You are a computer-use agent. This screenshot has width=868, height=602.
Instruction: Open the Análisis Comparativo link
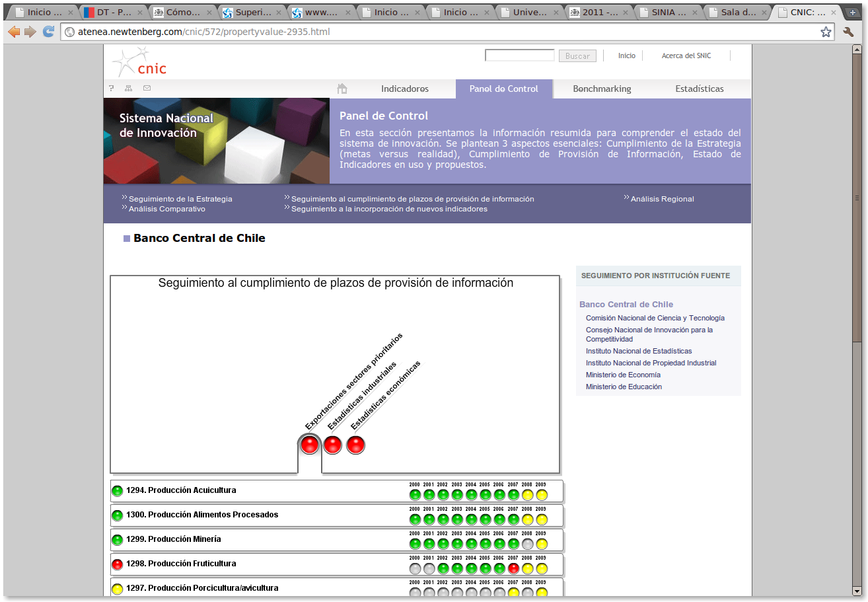167,209
